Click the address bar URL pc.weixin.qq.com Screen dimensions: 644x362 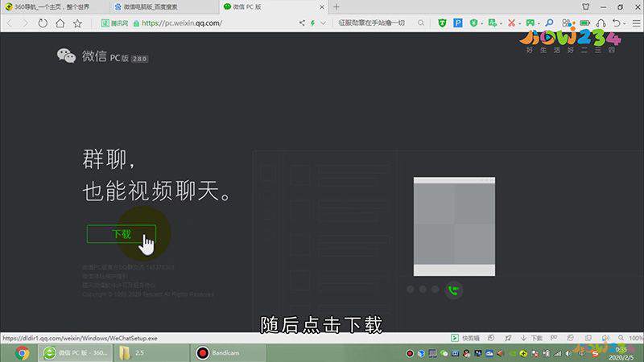click(x=182, y=23)
